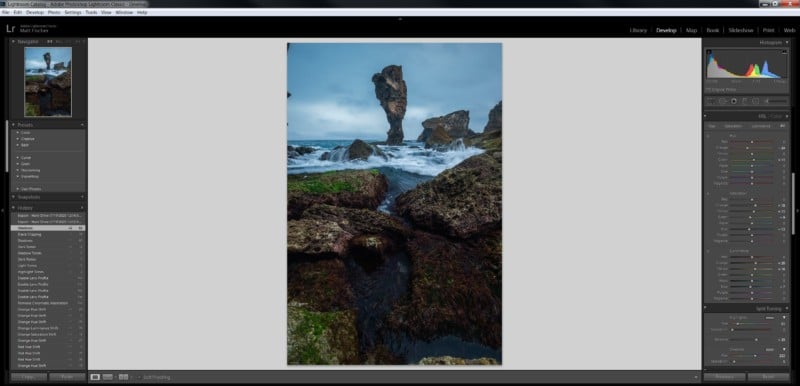
Task: Click the Navigator preview thumbnail
Action: tap(48, 82)
